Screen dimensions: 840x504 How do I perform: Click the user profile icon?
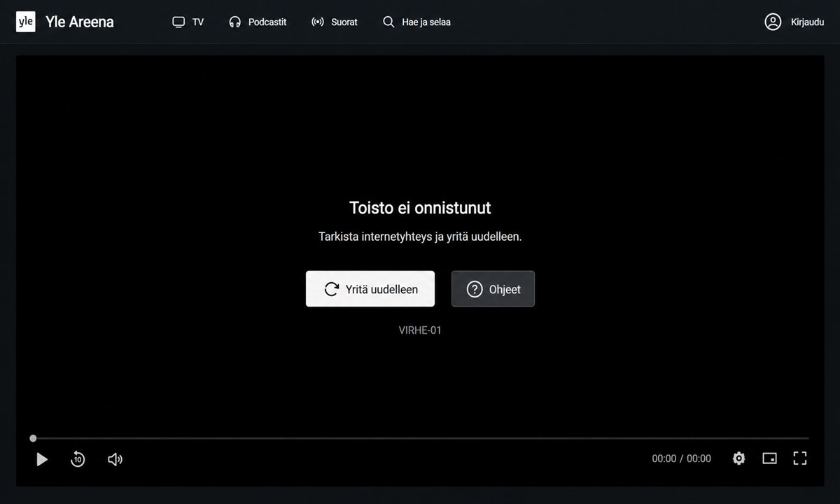pos(773,22)
